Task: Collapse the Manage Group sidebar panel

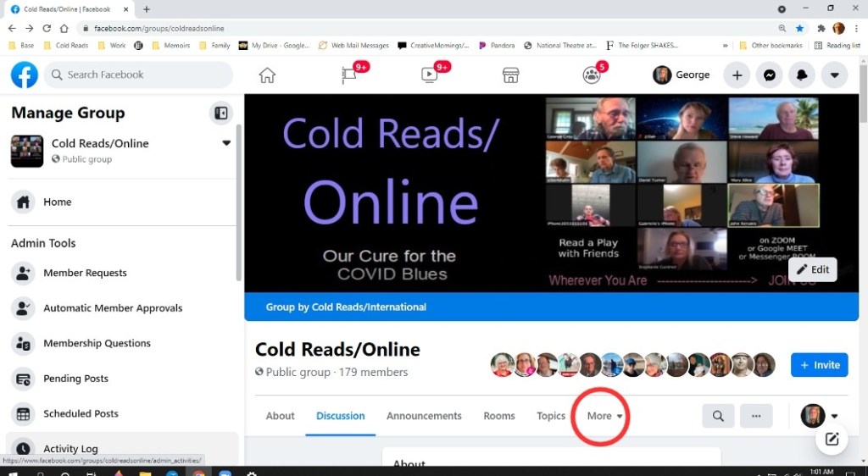Action: click(220, 113)
